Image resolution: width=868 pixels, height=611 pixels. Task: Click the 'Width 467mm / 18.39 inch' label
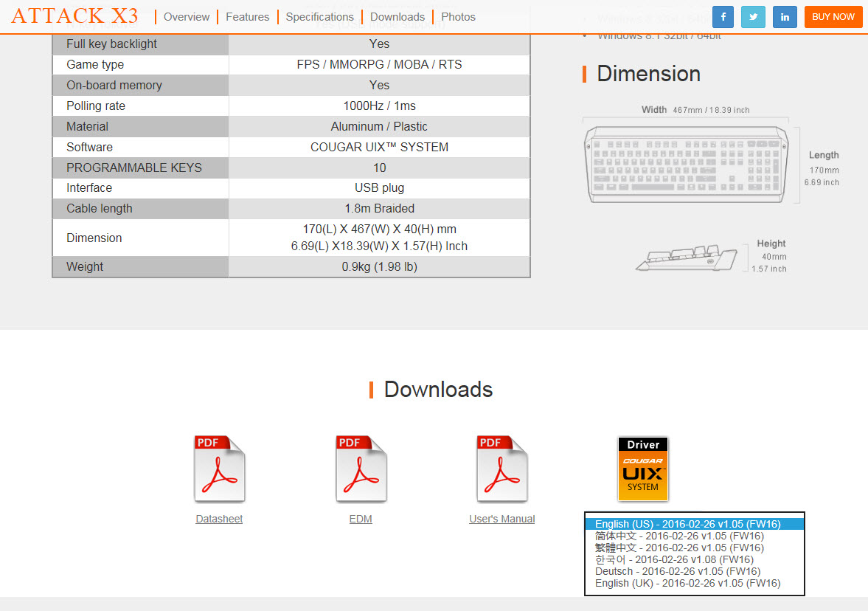point(695,110)
